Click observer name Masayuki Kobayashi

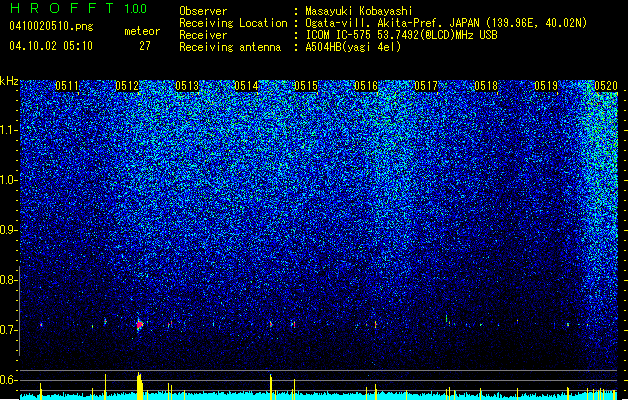pyautogui.click(x=359, y=11)
